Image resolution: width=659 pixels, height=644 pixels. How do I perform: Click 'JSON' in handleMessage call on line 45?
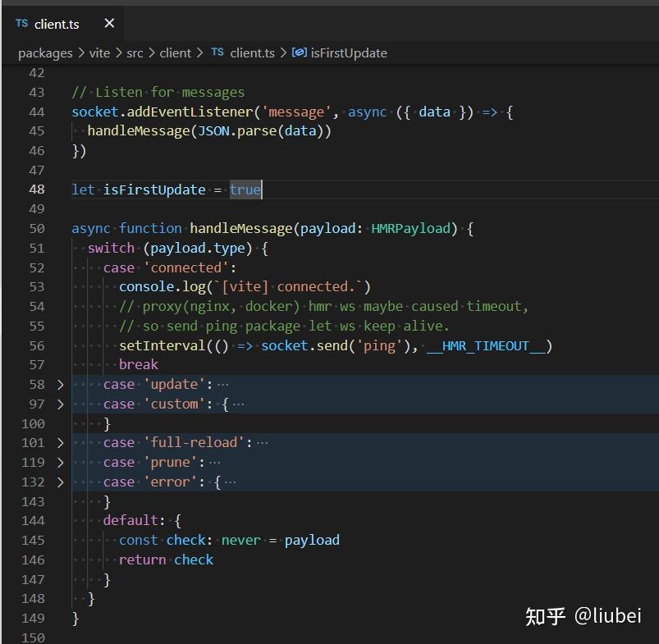[x=213, y=131]
